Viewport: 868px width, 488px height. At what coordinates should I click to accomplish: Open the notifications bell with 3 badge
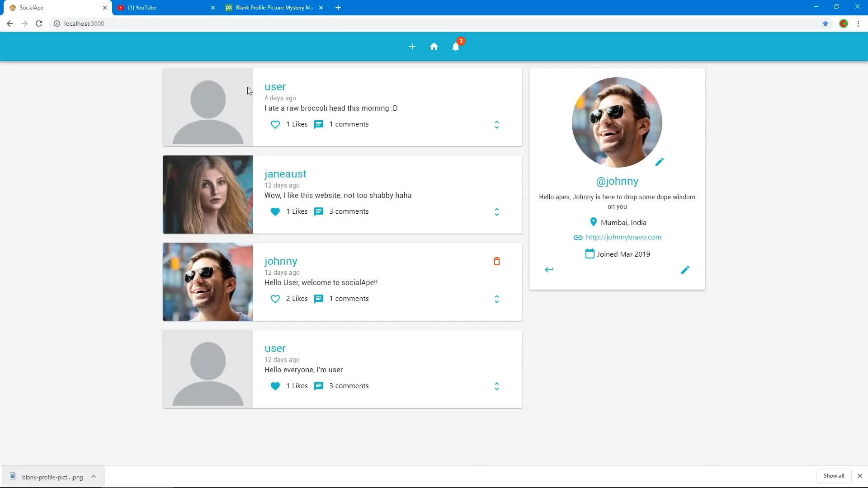pos(456,47)
